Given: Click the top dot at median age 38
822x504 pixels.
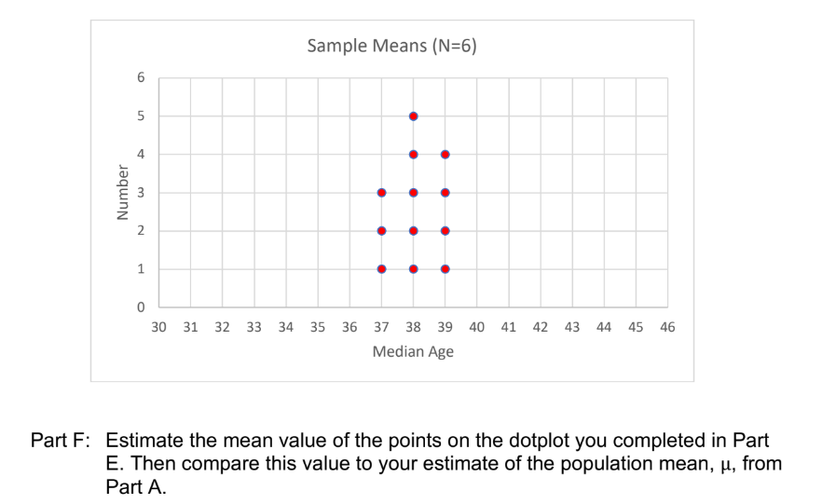Looking at the screenshot, I should click(413, 116).
